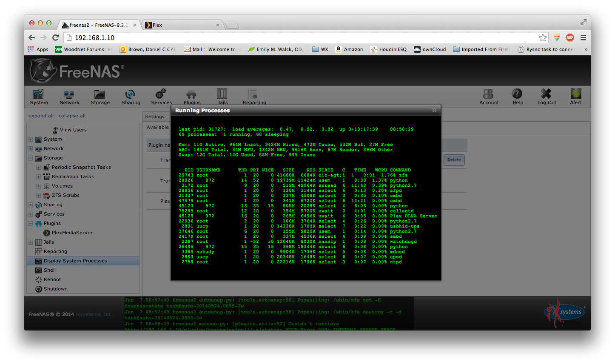Open the Adblock Plus extension icon
615x364 pixels.
tap(570, 37)
